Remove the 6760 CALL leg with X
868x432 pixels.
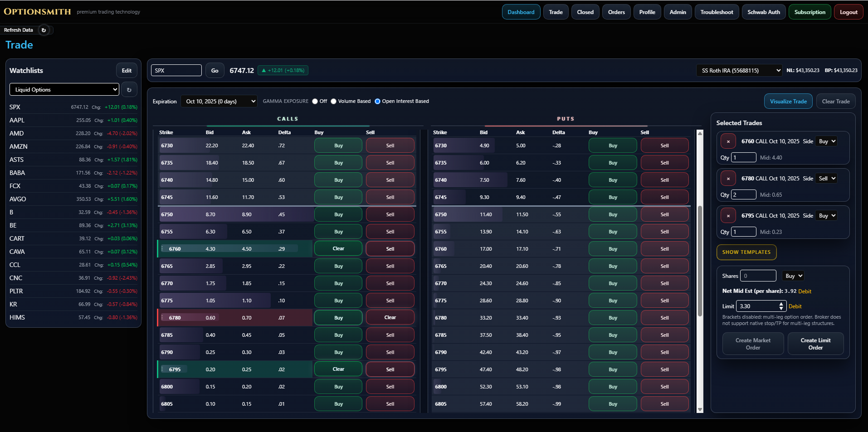[728, 141]
